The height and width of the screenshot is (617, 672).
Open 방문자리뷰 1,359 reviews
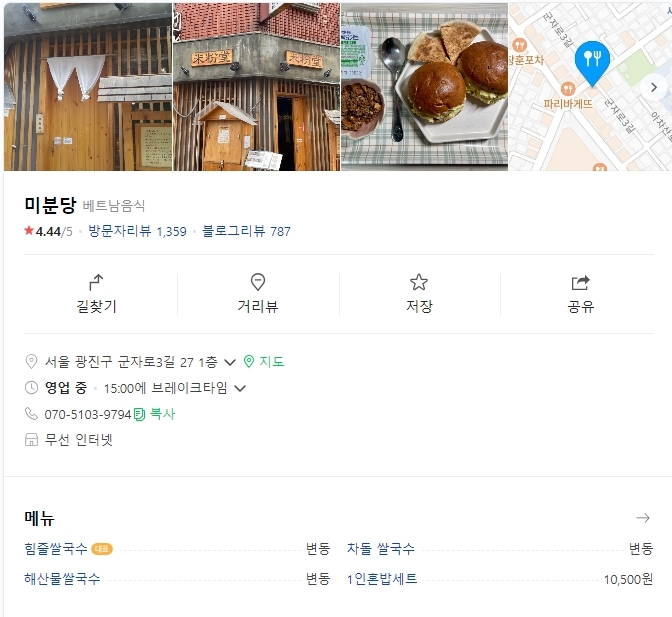click(137, 231)
